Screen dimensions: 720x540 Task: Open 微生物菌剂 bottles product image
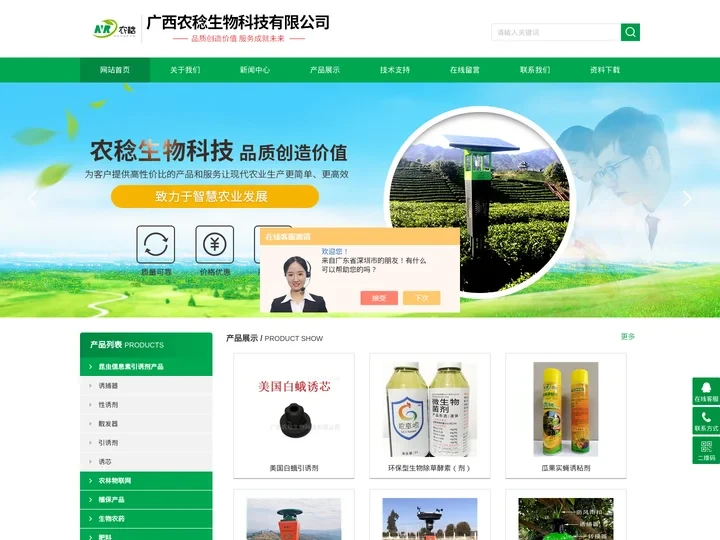(430, 409)
